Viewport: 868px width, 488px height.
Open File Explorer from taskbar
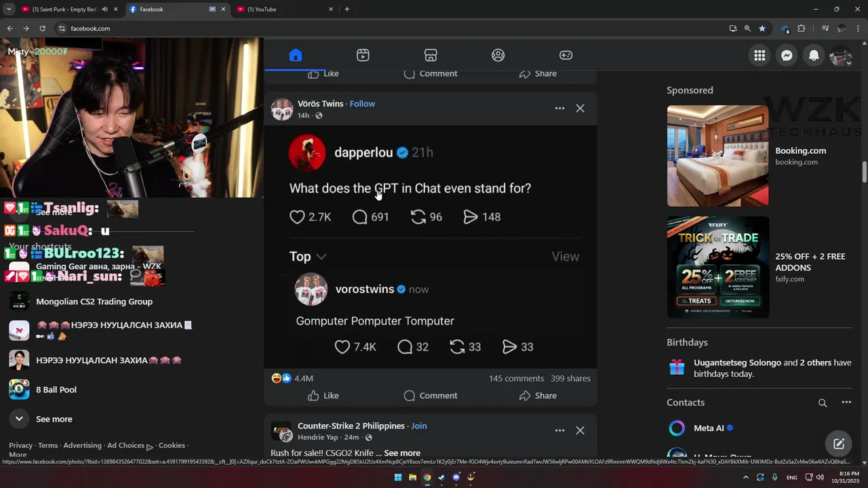(x=412, y=477)
